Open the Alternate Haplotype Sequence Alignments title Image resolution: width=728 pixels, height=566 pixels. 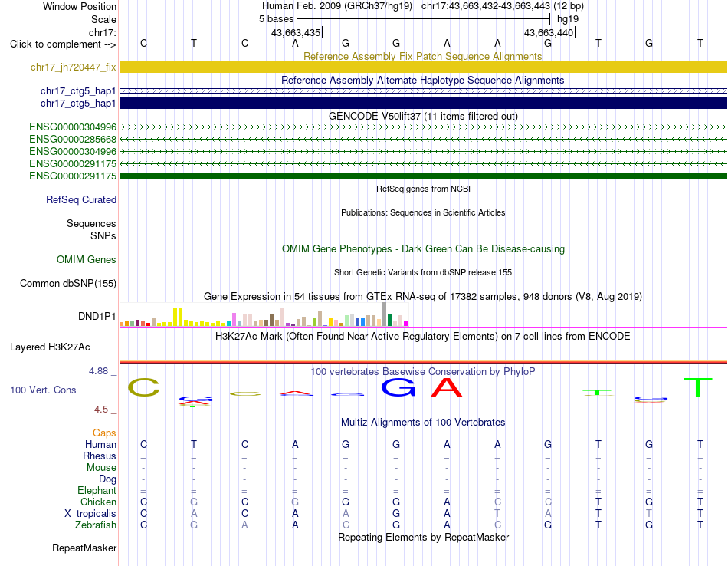(x=422, y=80)
